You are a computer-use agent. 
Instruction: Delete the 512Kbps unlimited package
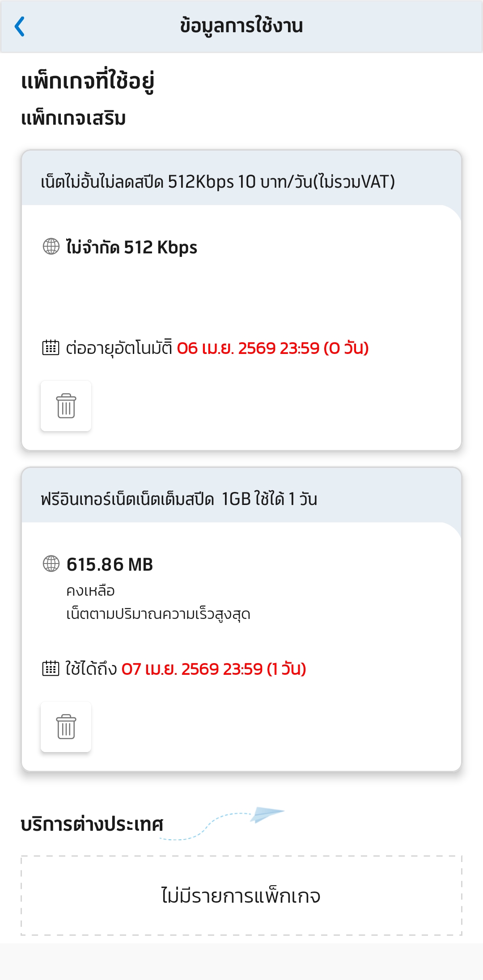(66, 406)
